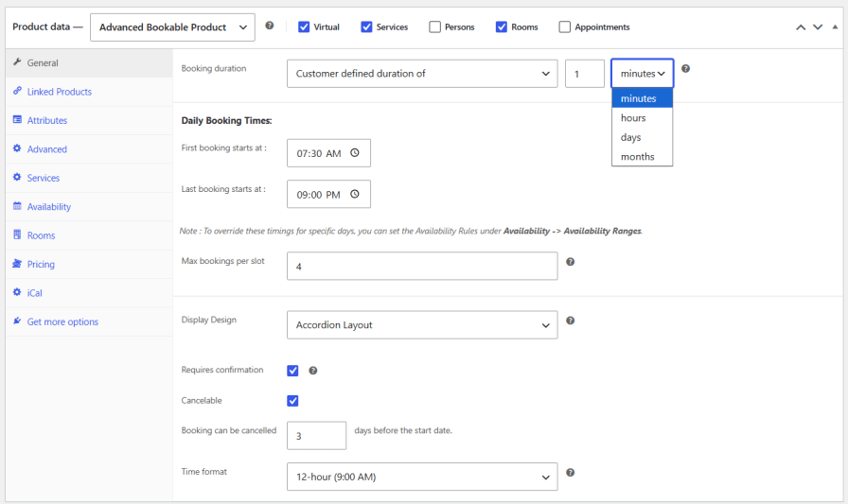The width and height of the screenshot is (848, 504).
Task: Click help icon for Time format
Action: coord(570,472)
